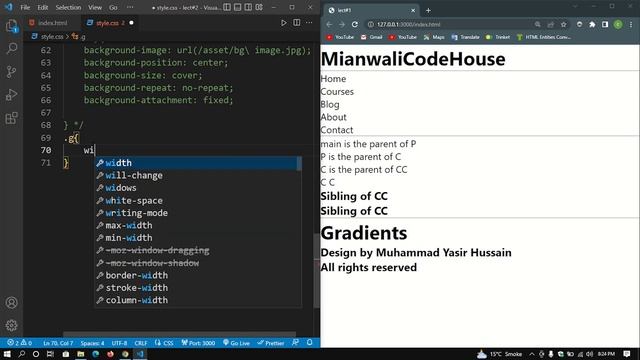
Task: Open the Source Control view
Action: [x=11, y=72]
